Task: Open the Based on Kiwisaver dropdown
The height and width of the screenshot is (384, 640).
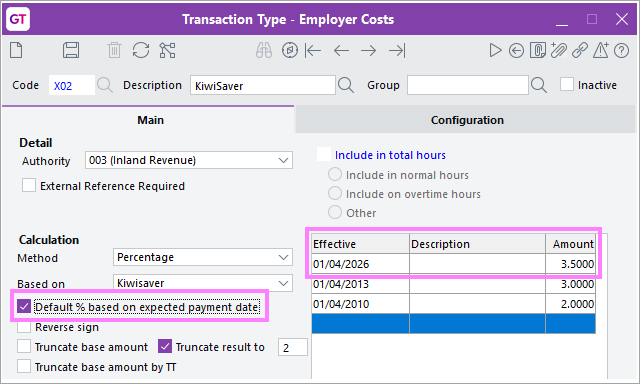Action: point(283,283)
